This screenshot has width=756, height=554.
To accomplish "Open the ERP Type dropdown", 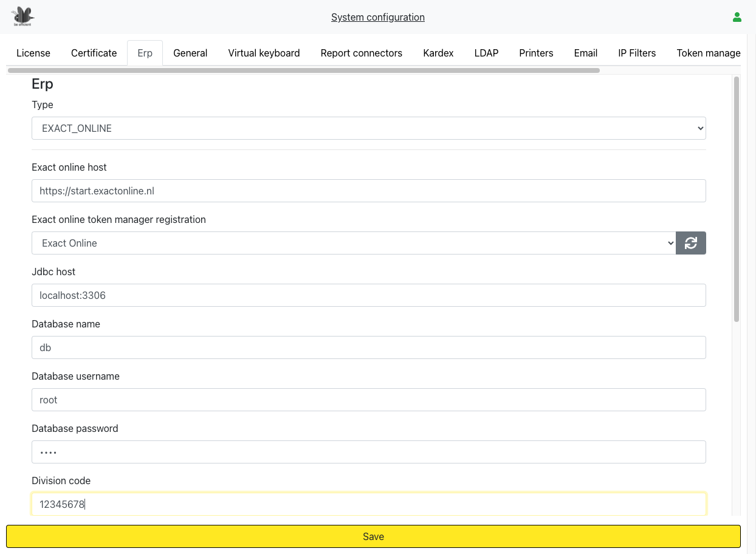I will click(x=368, y=129).
